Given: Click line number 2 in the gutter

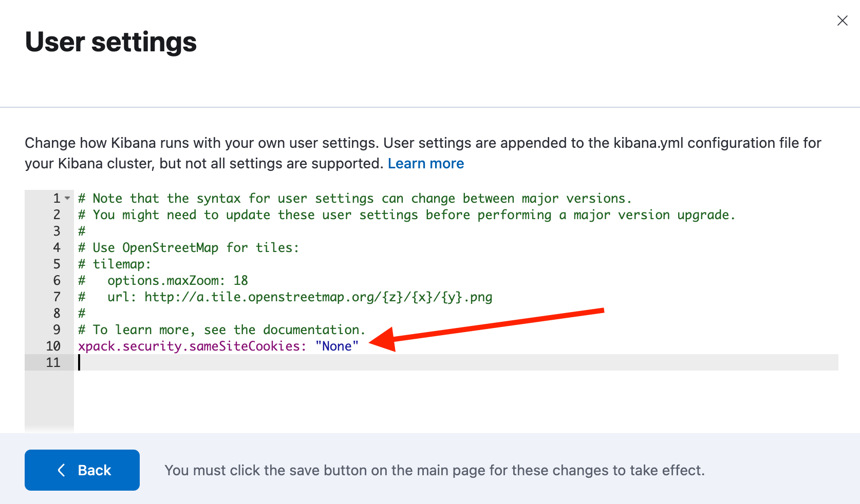Looking at the screenshot, I should 57,215.
